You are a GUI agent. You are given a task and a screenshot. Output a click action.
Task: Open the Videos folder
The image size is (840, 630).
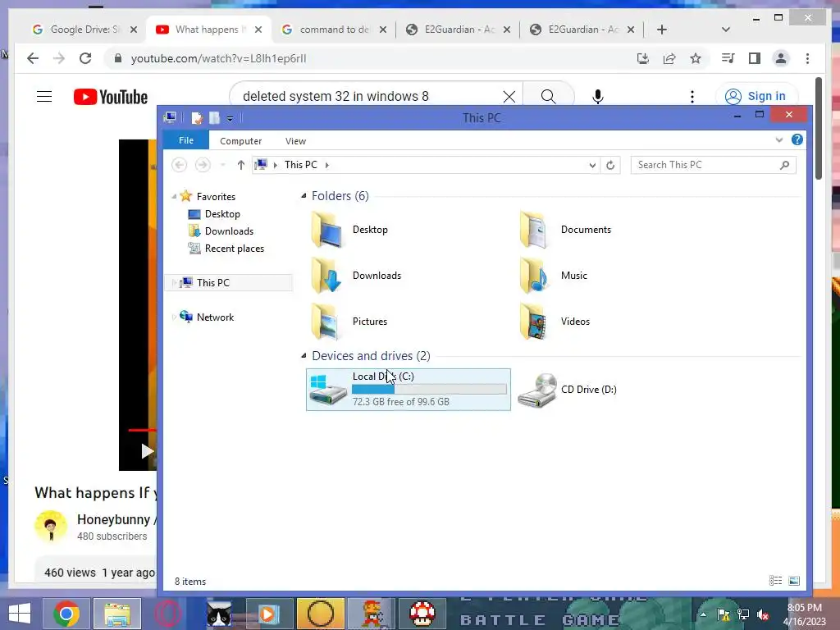[555, 322]
